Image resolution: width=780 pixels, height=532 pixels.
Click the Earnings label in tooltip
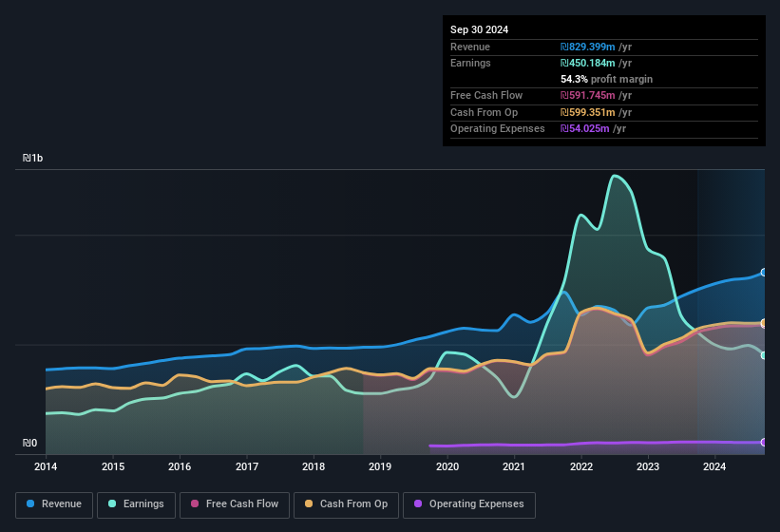tap(470, 63)
